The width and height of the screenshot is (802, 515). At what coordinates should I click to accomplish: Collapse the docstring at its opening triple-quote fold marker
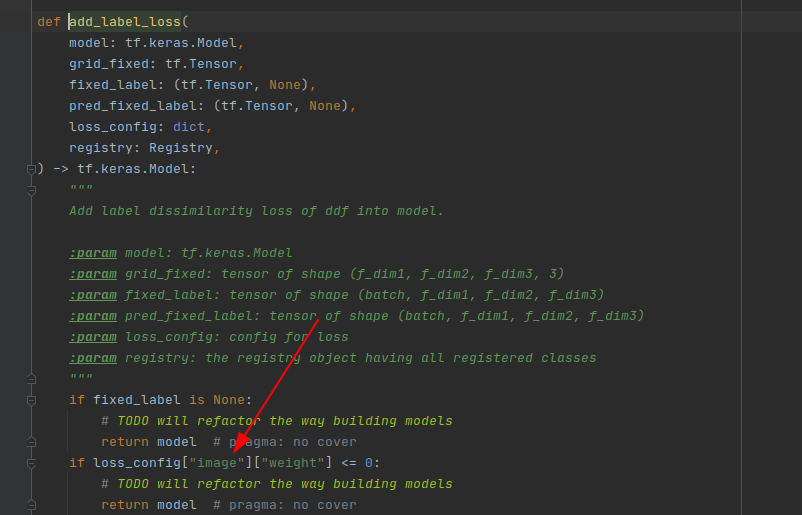tap(31, 190)
